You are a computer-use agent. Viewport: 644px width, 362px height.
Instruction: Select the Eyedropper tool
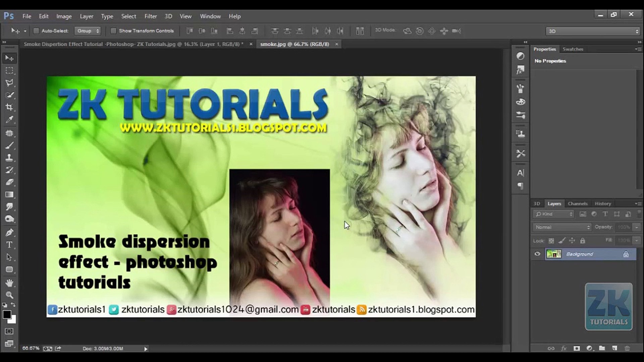tap(9, 120)
